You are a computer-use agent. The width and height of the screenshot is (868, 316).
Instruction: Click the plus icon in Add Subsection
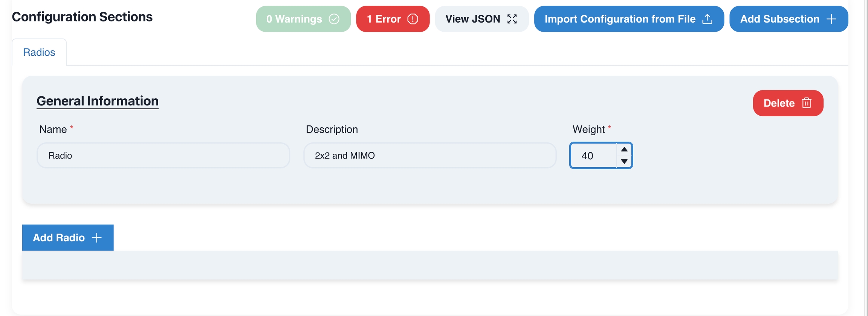click(x=831, y=19)
